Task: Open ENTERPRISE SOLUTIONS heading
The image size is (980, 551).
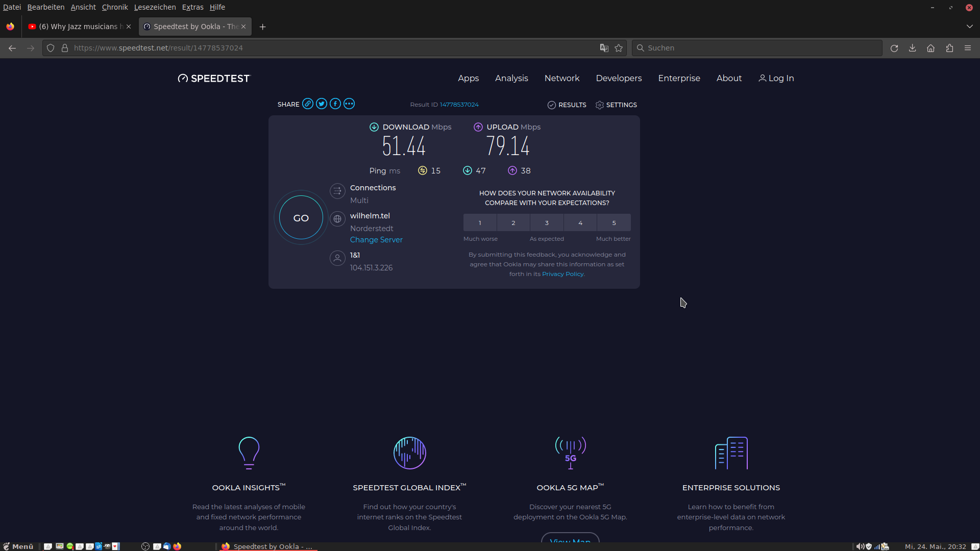Action: (x=731, y=488)
